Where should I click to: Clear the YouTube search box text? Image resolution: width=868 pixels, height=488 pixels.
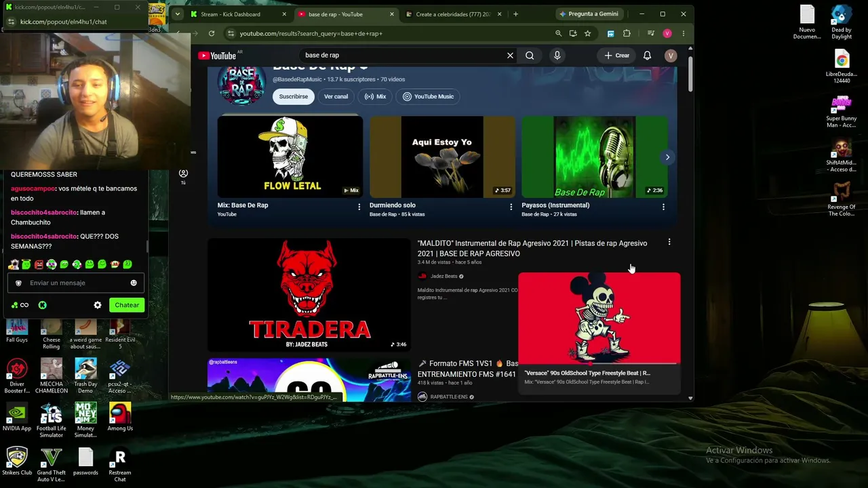click(510, 56)
